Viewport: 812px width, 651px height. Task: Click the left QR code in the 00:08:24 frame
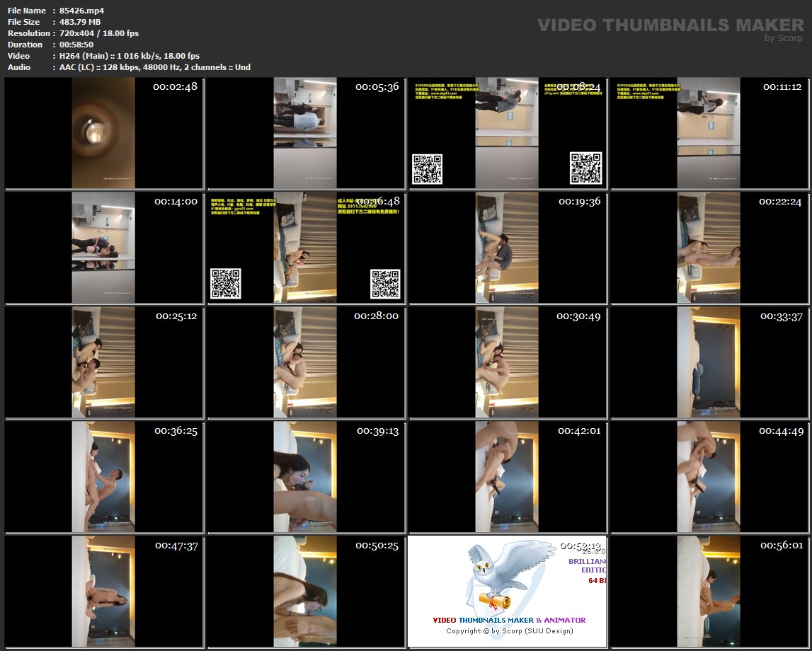[427, 169]
